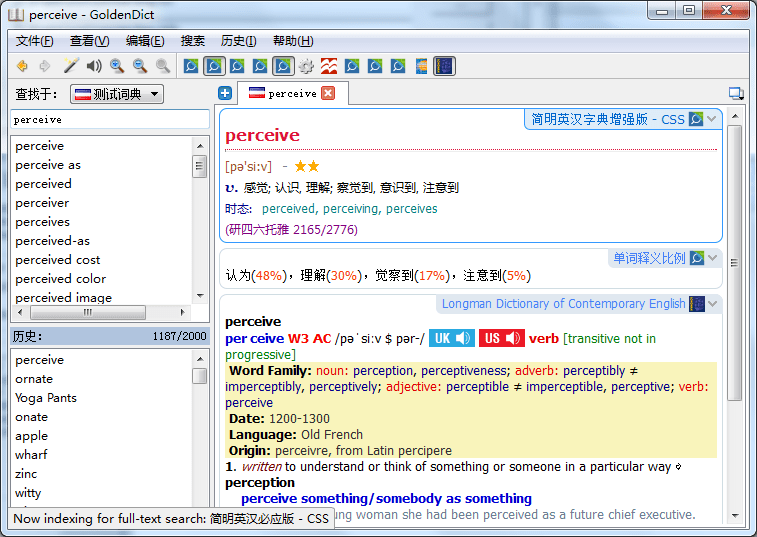Viewport: 757px width, 537px height.
Task: Click the word list vertical scrollbar thumb
Action: click(x=199, y=166)
